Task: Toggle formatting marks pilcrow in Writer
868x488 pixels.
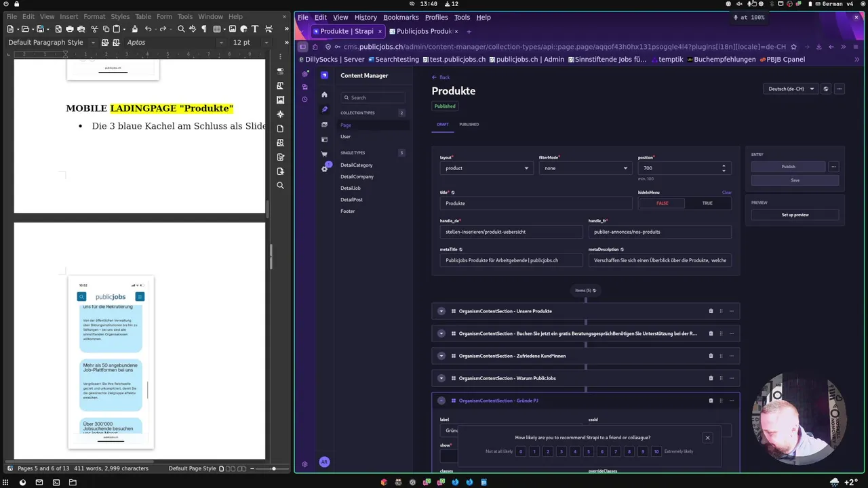Action: pos(203,29)
